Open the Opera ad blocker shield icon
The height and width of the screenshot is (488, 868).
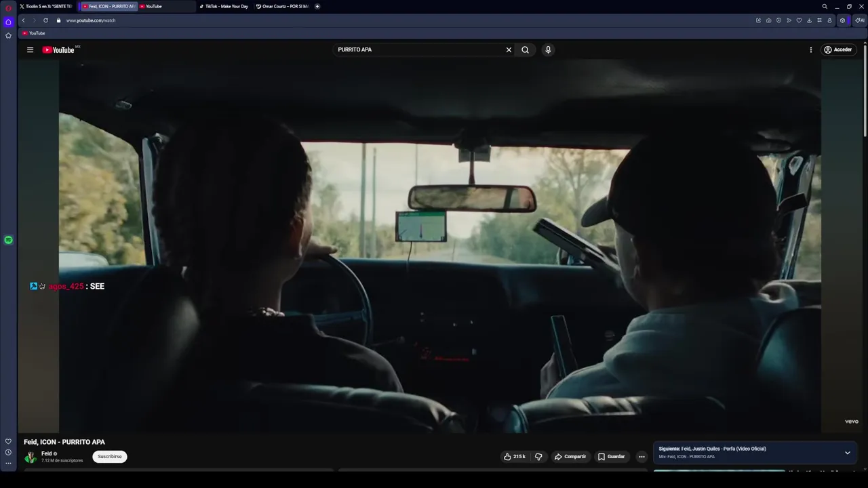point(778,20)
